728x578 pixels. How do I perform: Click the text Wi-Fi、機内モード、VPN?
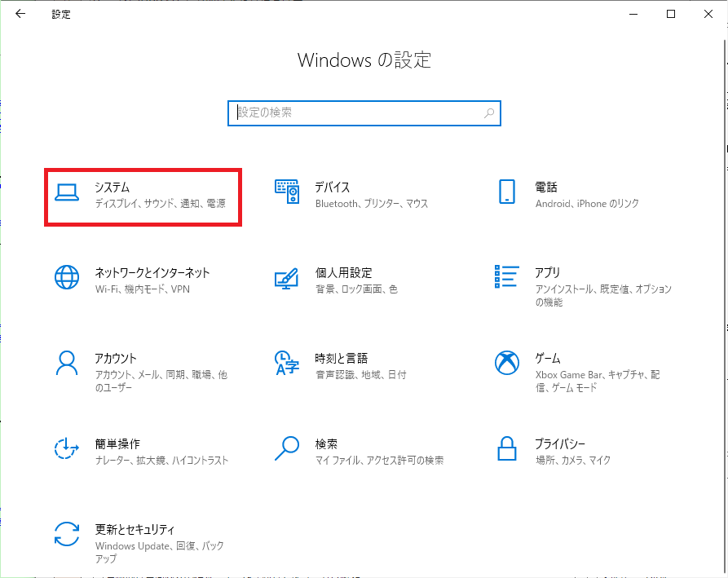(143, 289)
